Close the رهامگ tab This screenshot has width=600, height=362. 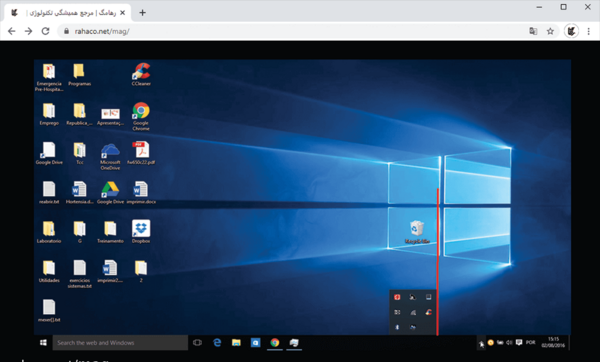click(x=122, y=13)
